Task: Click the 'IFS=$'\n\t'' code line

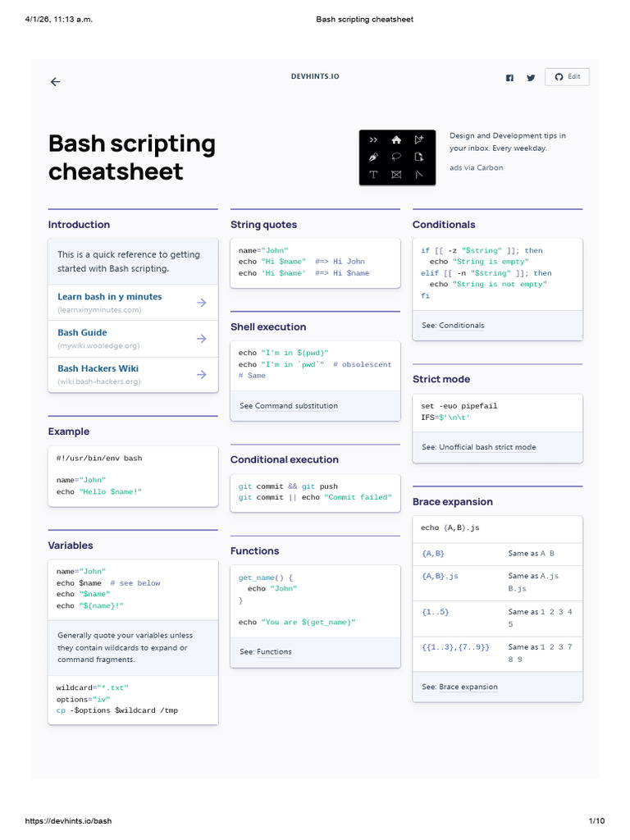Action: point(445,418)
